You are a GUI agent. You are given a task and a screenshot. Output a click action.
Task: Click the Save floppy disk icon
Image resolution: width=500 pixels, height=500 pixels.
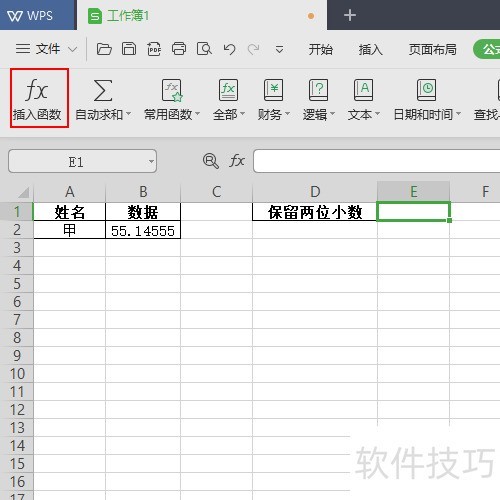tap(129, 49)
